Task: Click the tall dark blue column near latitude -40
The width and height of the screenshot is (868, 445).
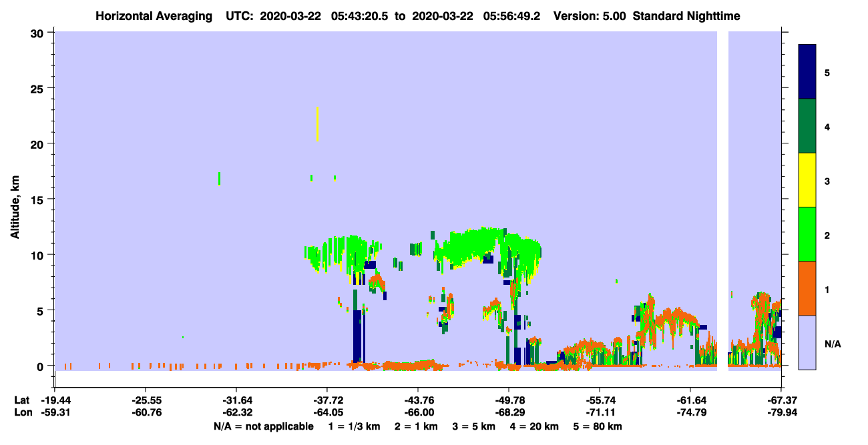Action: pos(357,337)
